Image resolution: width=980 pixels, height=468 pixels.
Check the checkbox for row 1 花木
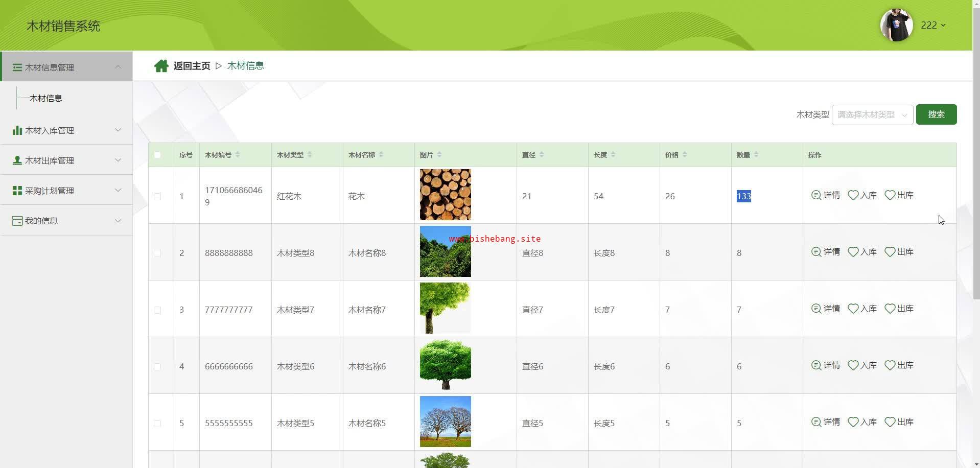click(157, 197)
